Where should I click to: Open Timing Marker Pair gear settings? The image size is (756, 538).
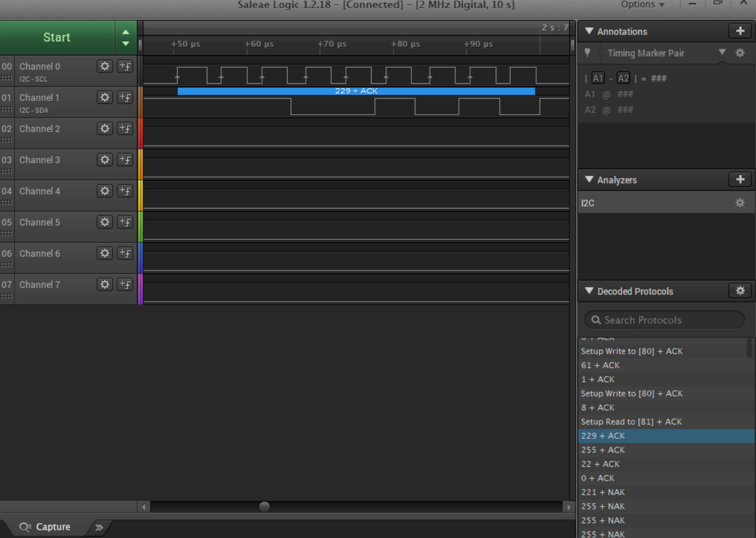(740, 53)
